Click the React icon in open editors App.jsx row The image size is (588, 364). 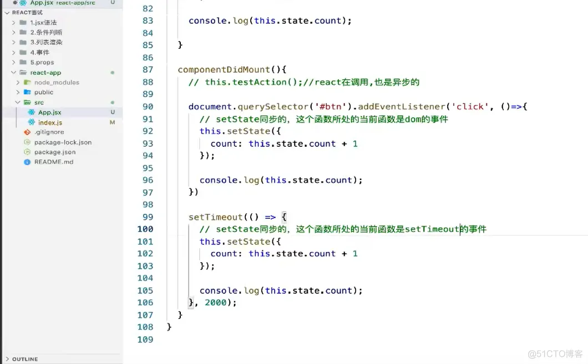23,3
